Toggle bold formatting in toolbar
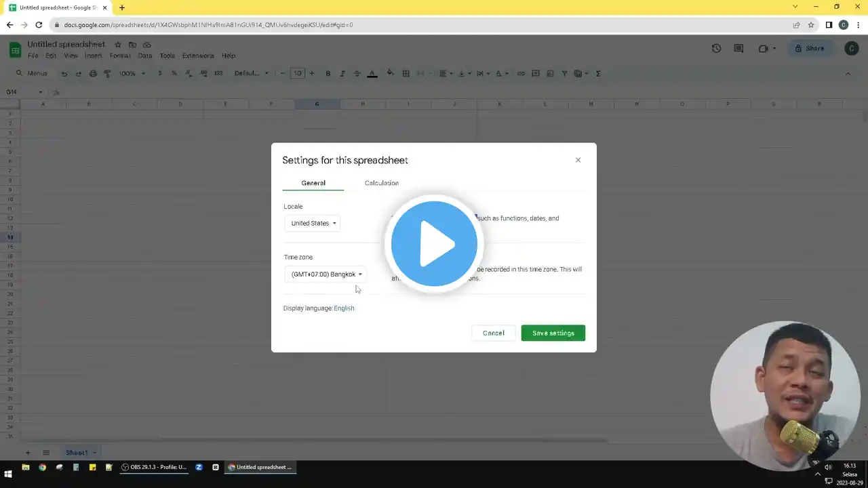The image size is (868, 488). coord(328,73)
